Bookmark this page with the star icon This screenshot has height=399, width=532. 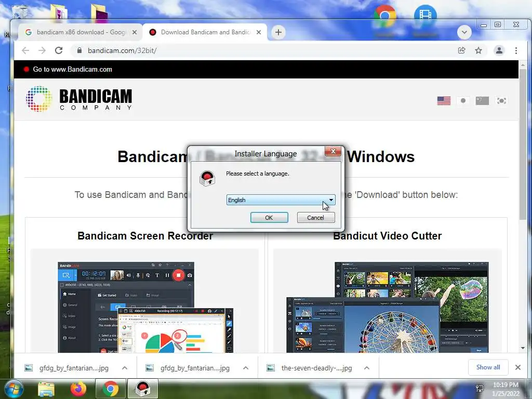pos(478,50)
